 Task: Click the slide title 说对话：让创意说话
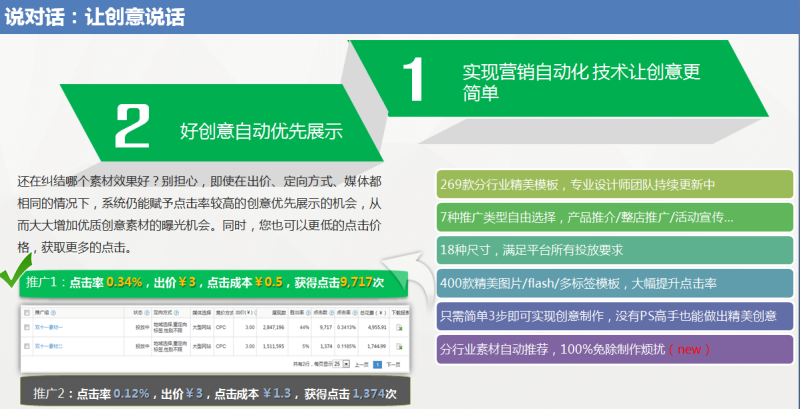click(94, 17)
